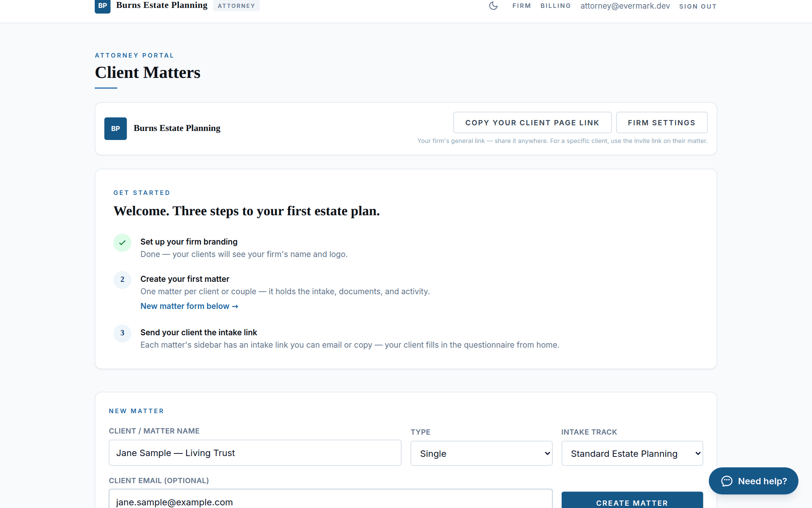Click the ATTORNEY PORTAL label
Screen dimensions: 812x508
134,56
